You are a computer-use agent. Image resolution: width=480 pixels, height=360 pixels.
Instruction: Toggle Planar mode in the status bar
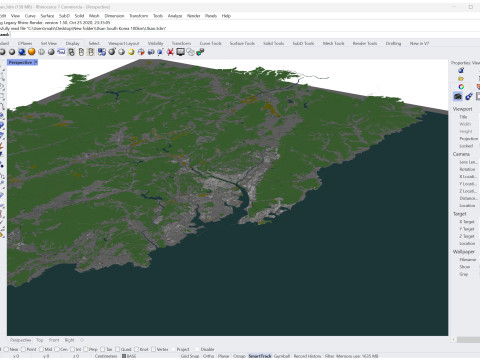(223, 356)
